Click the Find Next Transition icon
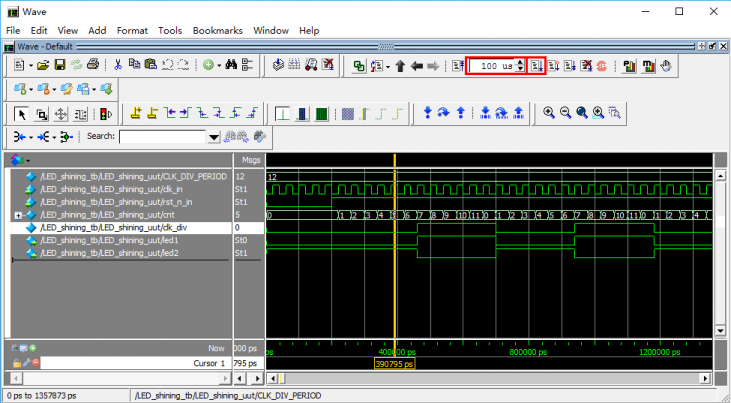The height and width of the screenshot is (403, 731). [x=186, y=113]
